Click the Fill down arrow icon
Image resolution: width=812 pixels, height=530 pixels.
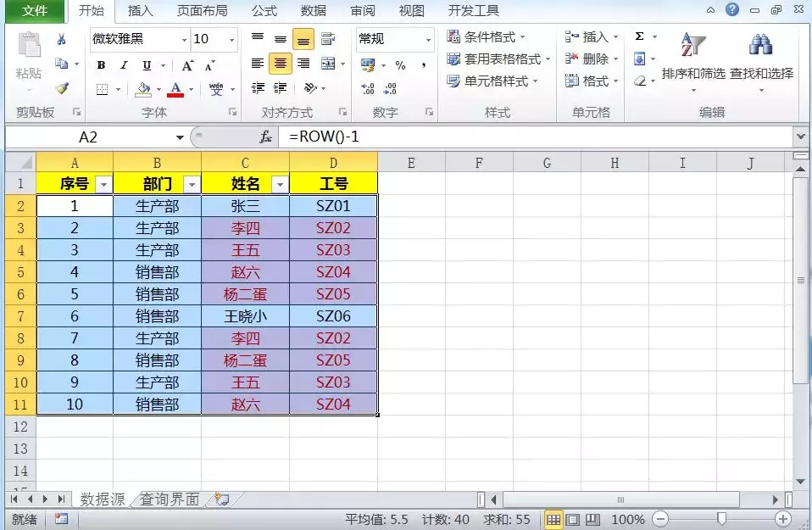coord(640,59)
